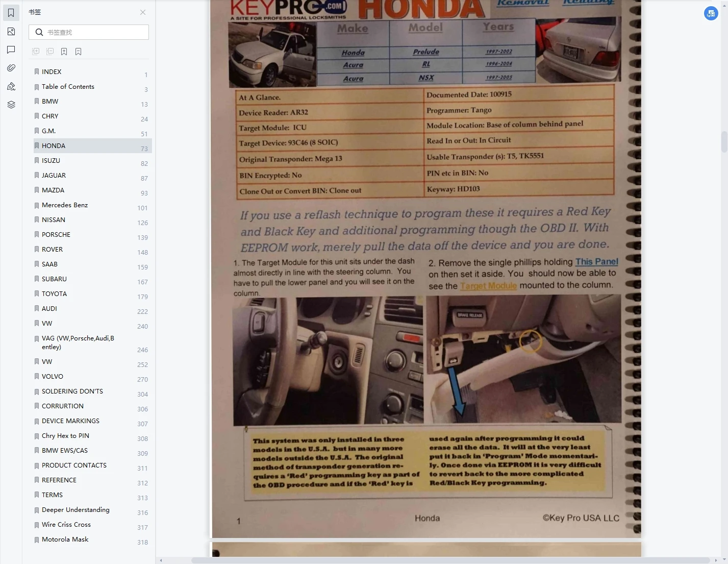Click the search magnifier icon
Screen dimensions: 728x564
(39, 32)
